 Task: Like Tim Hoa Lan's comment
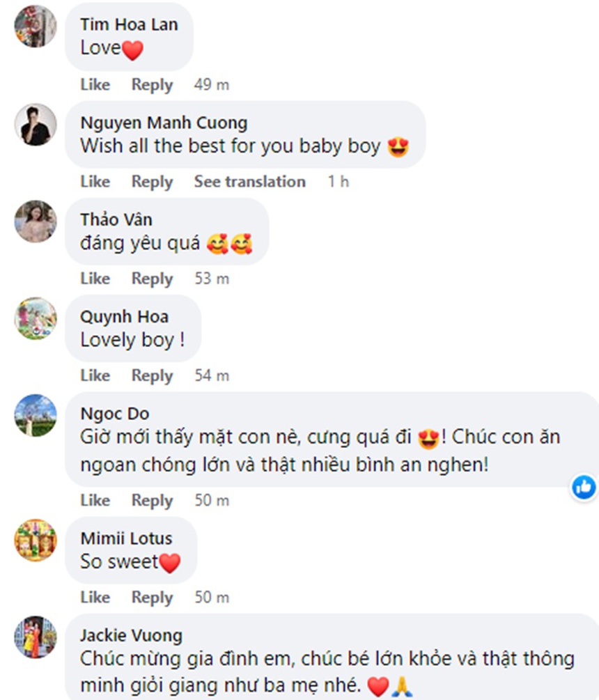95,85
